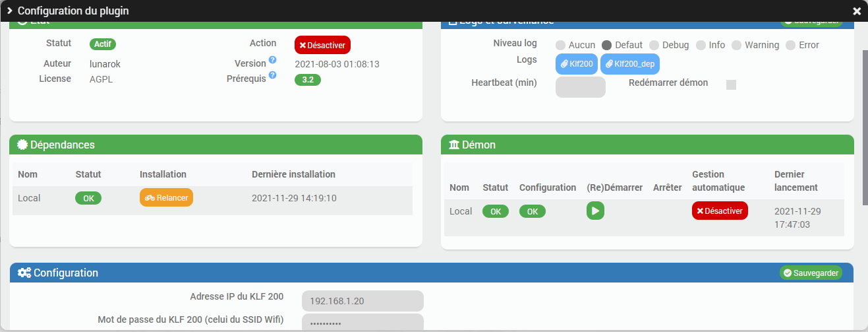868x332 pixels.
Task: Select the Info log level
Action: [x=701, y=46]
